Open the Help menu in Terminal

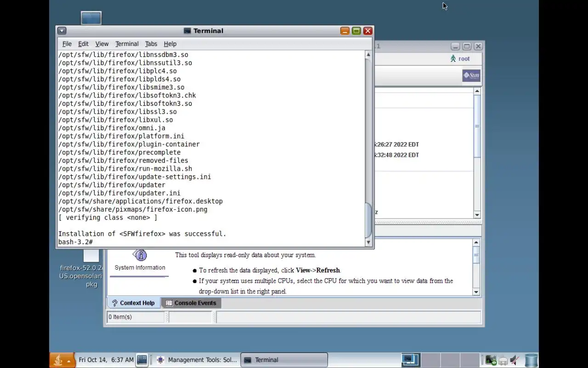coord(170,44)
